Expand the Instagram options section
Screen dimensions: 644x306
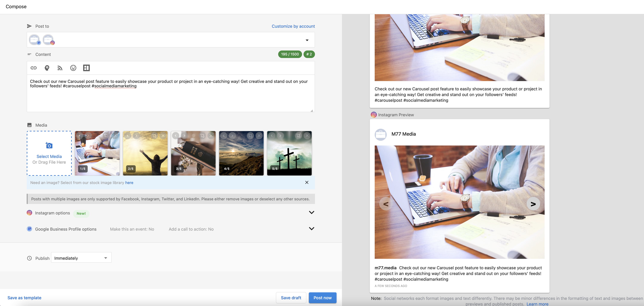click(311, 212)
